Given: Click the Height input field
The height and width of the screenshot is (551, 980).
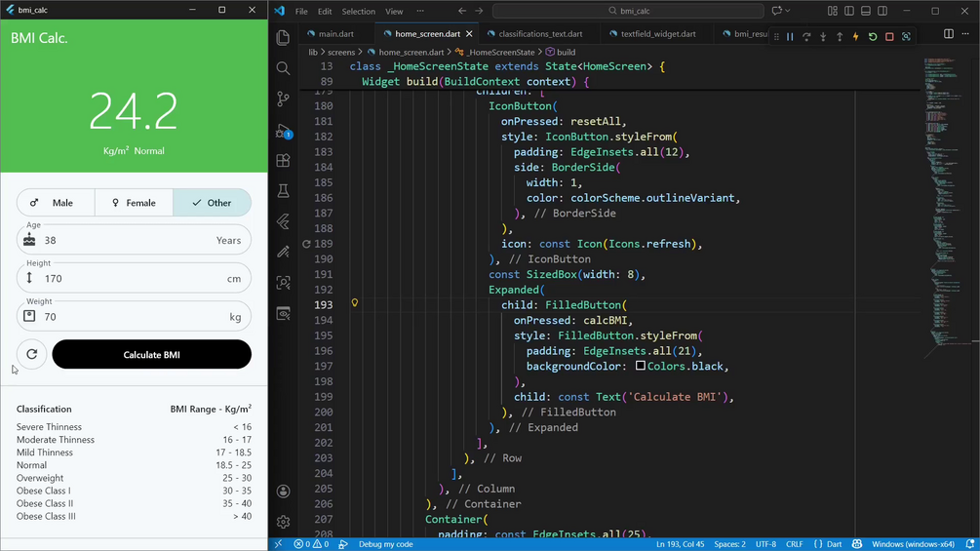Looking at the screenshot, I should pos(134,278).
